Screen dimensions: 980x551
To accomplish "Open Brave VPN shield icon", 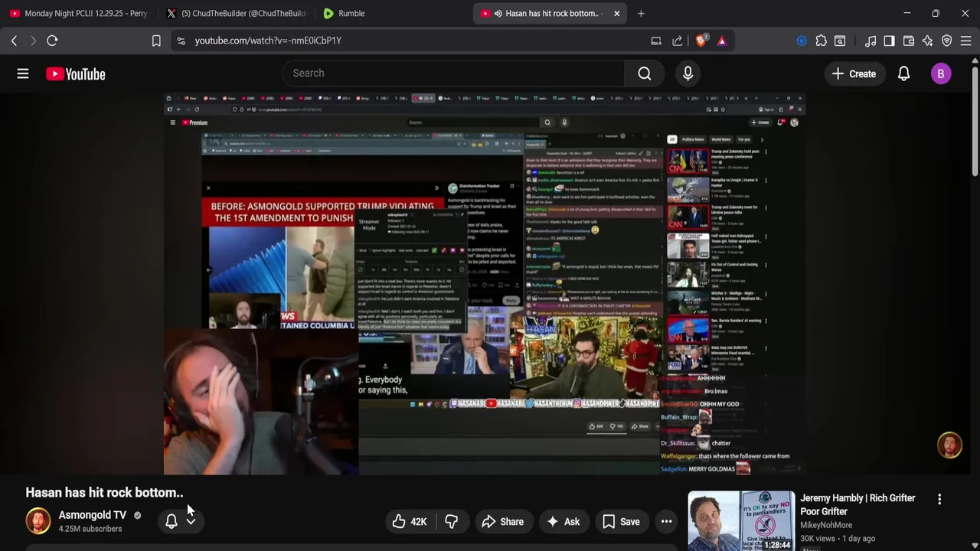I will tap(947, 41).
